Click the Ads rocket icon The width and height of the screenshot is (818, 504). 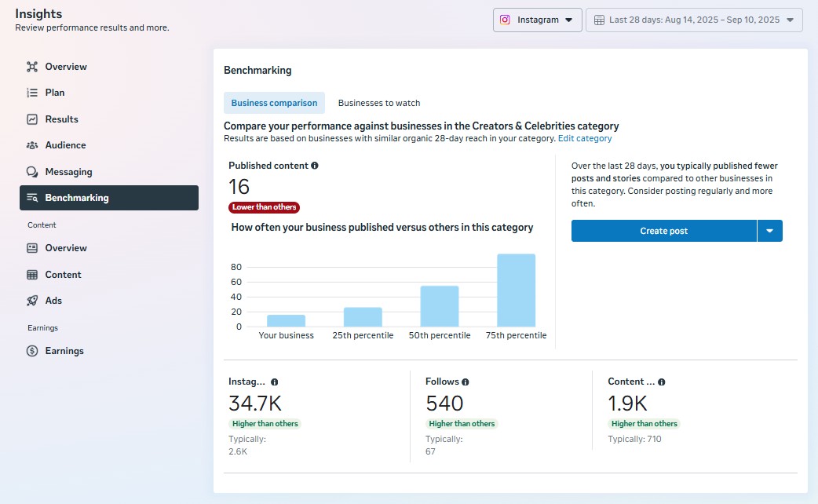(32, 301)
